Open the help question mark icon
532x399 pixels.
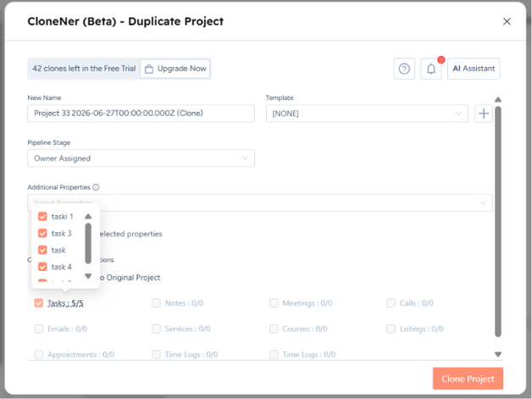coord(404,69)
